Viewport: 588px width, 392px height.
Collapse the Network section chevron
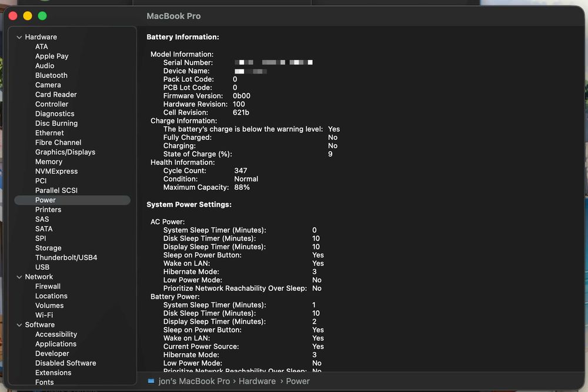(x=19, y=277)
